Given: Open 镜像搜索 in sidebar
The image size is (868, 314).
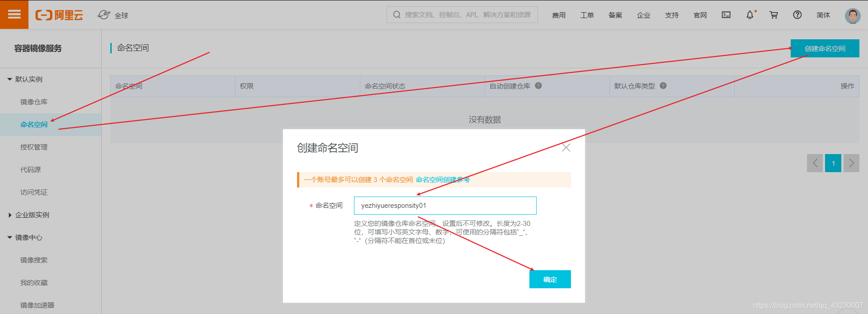Looking at the screenshot, I should pos(34,260).
